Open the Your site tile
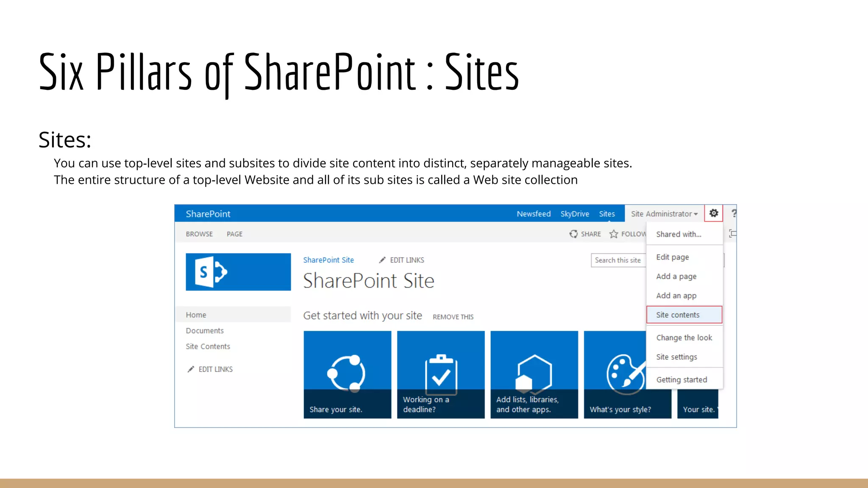Image resolution: width=868 pixels, height=488 pixels. pos(698,403)
